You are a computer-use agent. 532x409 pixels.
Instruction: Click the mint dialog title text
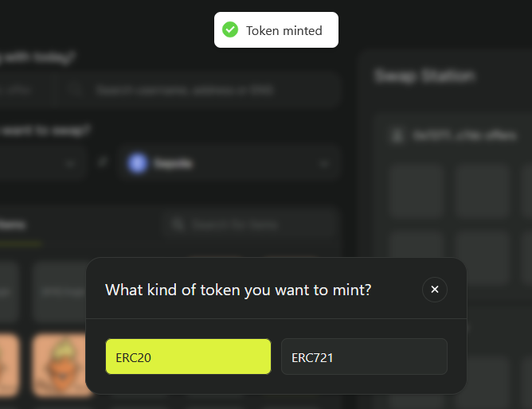[238, 290]
